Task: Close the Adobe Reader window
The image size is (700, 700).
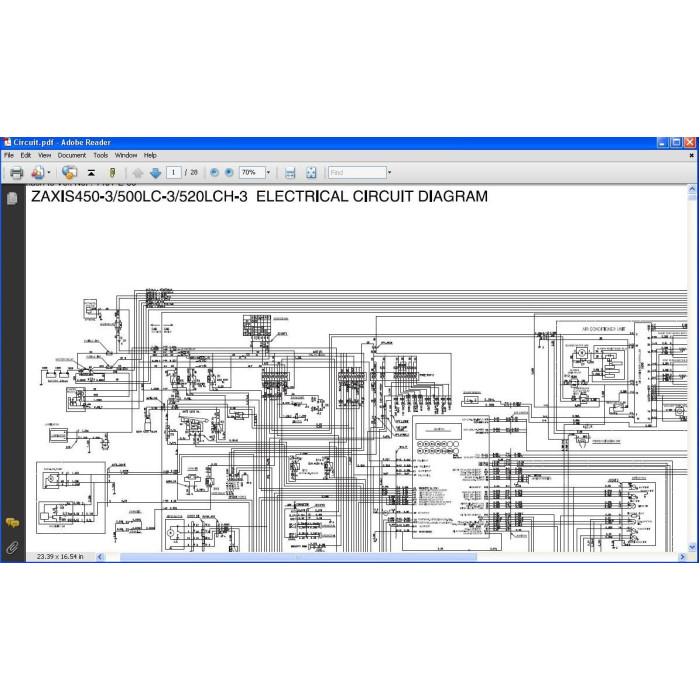Action: (690, 142)
